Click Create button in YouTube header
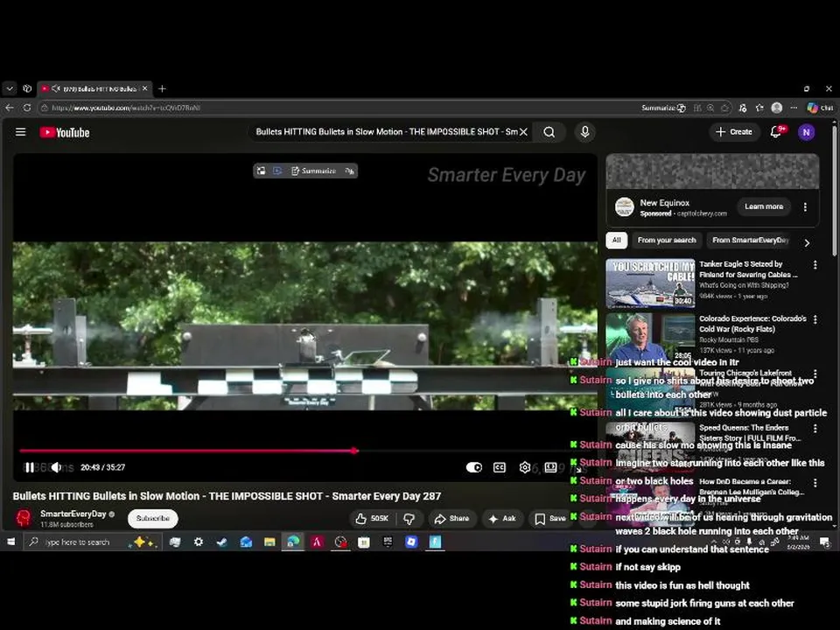This screenshot has height=630, width=840. coord(734,132)
